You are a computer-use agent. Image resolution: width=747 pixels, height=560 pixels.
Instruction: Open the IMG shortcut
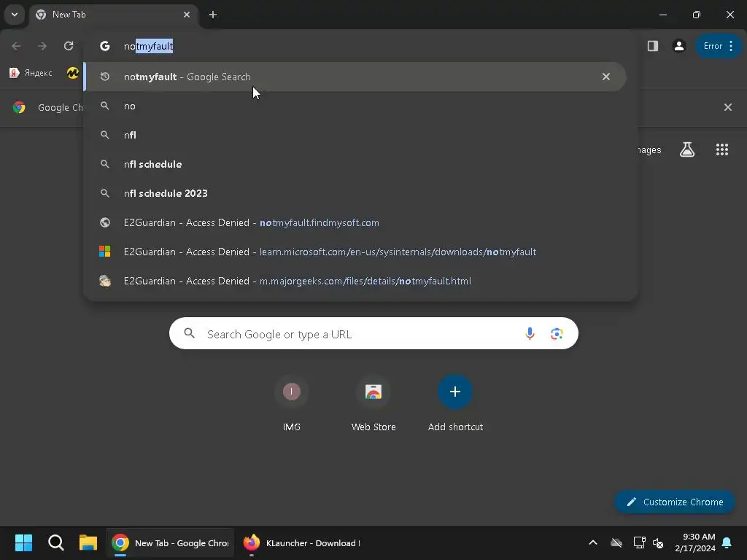[292, 402]
